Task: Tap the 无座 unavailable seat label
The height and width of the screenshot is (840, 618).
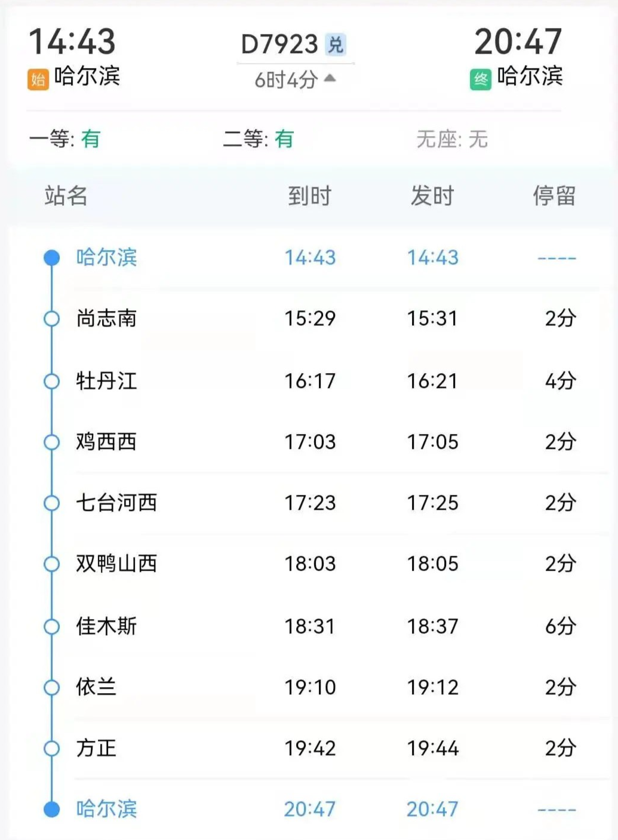Action: (452, 139)
